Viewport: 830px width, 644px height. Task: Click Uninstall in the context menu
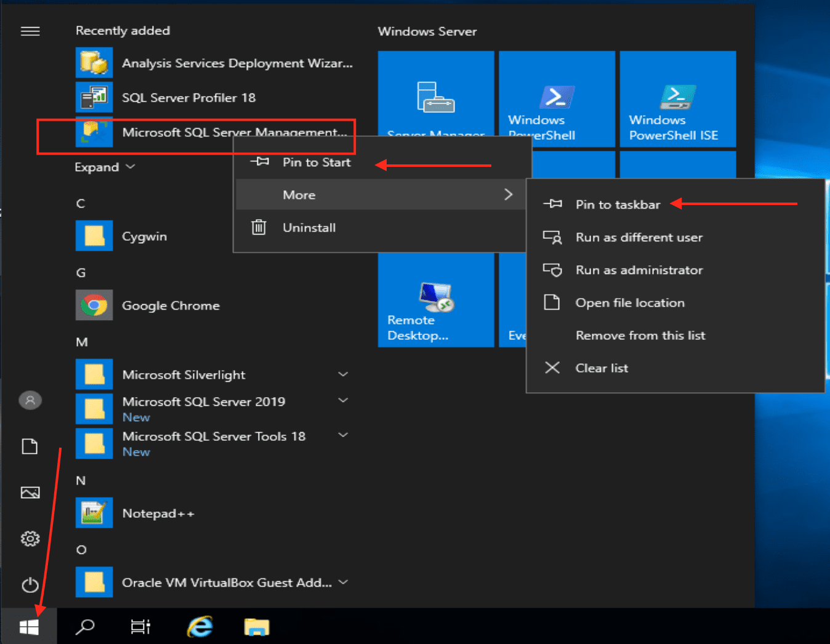309,228
